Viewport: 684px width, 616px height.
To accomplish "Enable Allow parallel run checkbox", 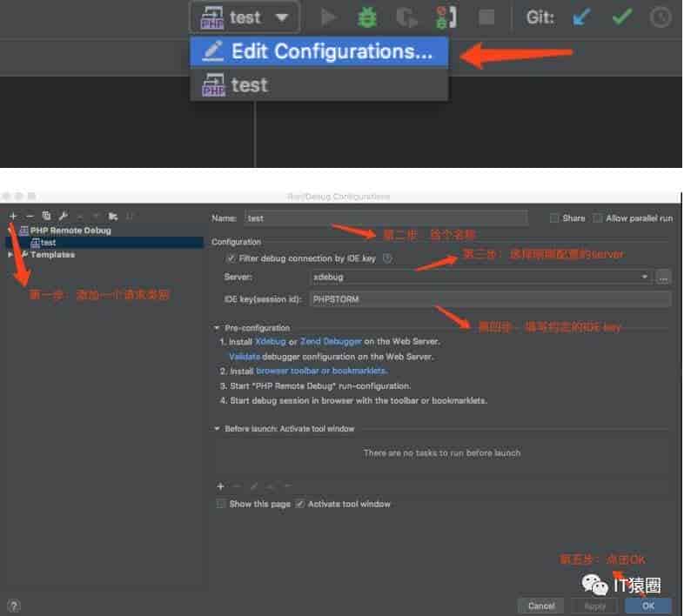I will pyautogui.click(x=598, y=218).
